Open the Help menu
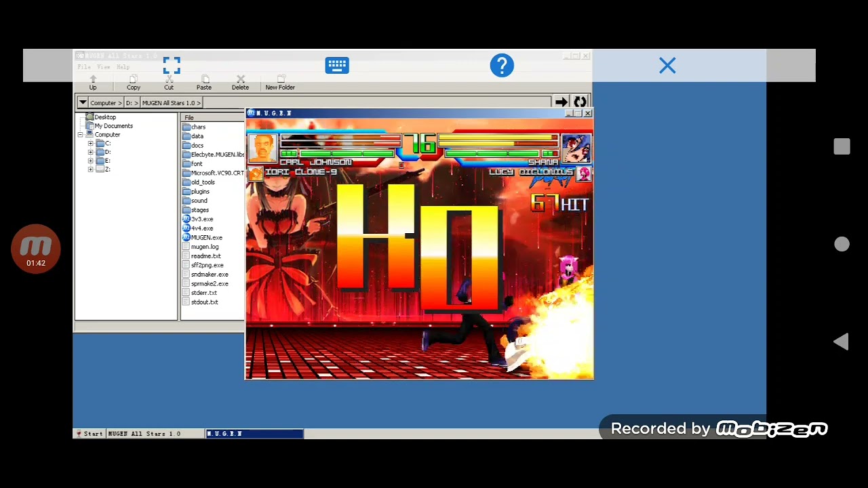 (123, 67)
